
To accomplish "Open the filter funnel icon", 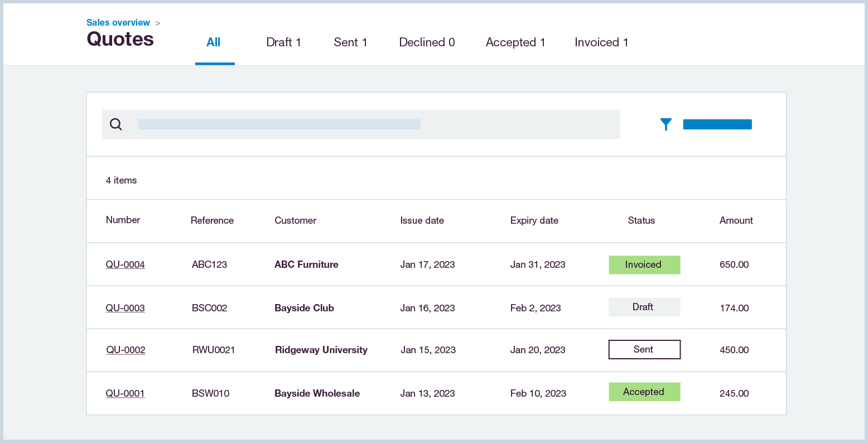I will tap(666, 124).
